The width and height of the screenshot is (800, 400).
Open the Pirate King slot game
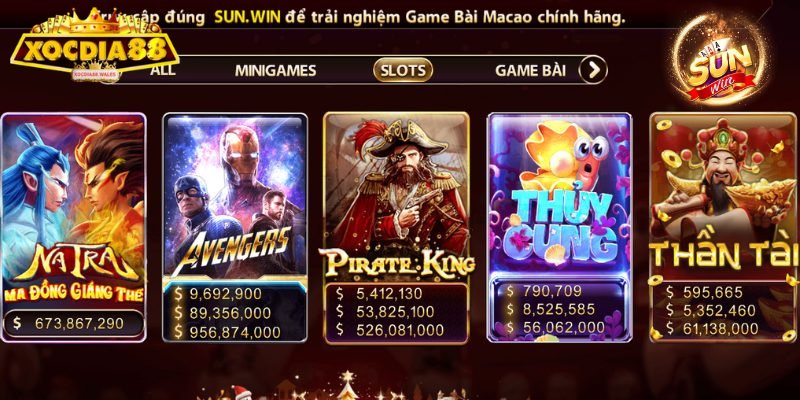(x=396, y=228)
